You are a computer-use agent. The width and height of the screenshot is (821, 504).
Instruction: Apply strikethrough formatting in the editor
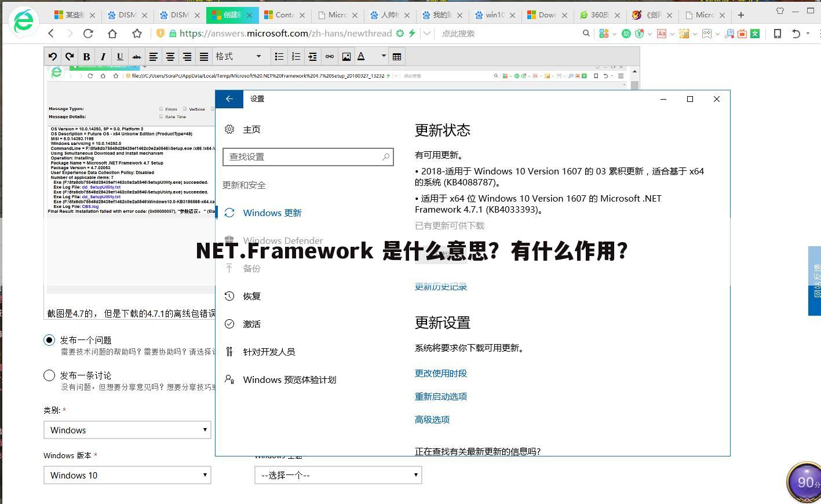click(x=137, y=56)
